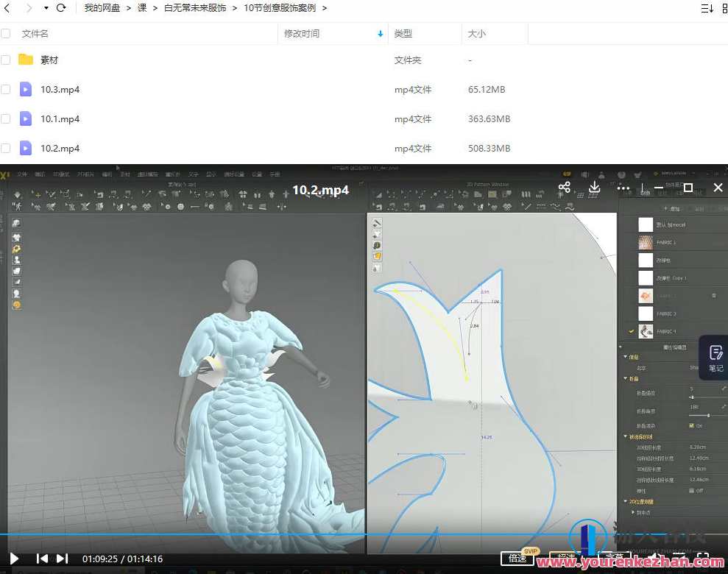The image size is (728, 574).
Task: Click the refresh icon in the navigation bar
Action: [62, 8]
